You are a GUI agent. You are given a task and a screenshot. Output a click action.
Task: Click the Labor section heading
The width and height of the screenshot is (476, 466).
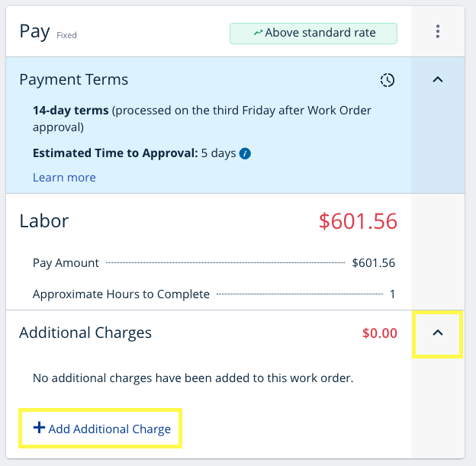point(44,221)
